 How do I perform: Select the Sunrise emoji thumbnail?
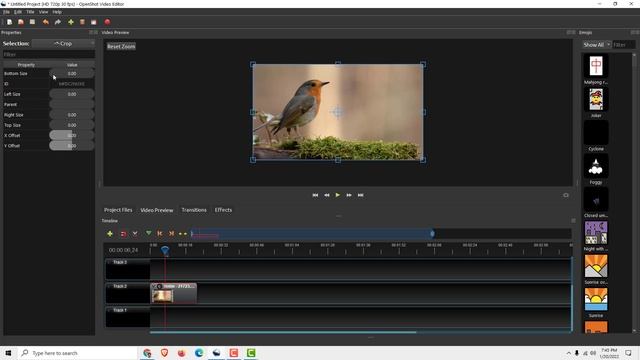point(596,299)
